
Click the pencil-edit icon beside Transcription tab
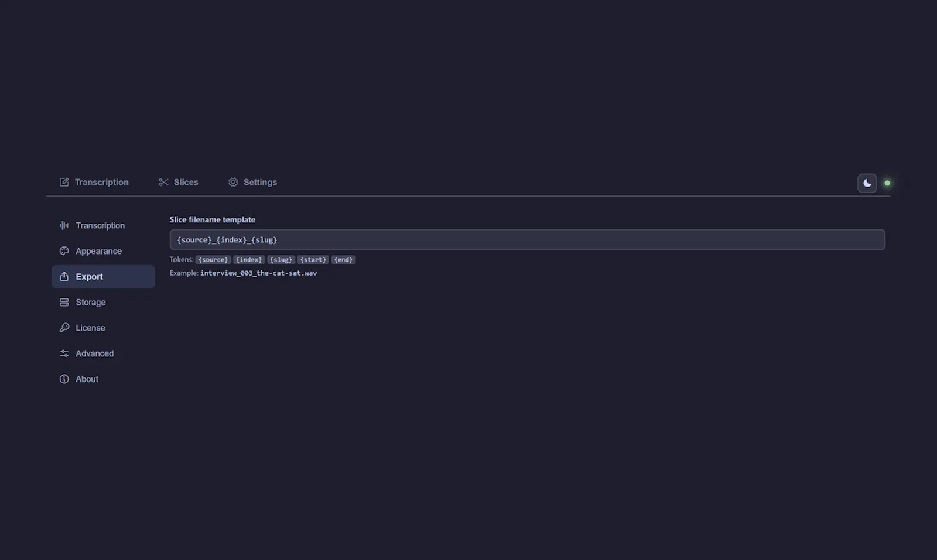(x=64, y=182)
